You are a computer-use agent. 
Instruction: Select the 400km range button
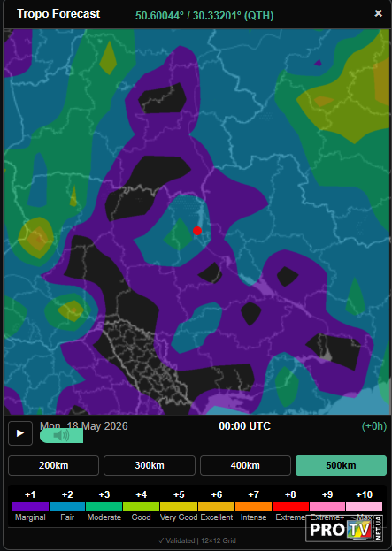(x=245, y=465)
